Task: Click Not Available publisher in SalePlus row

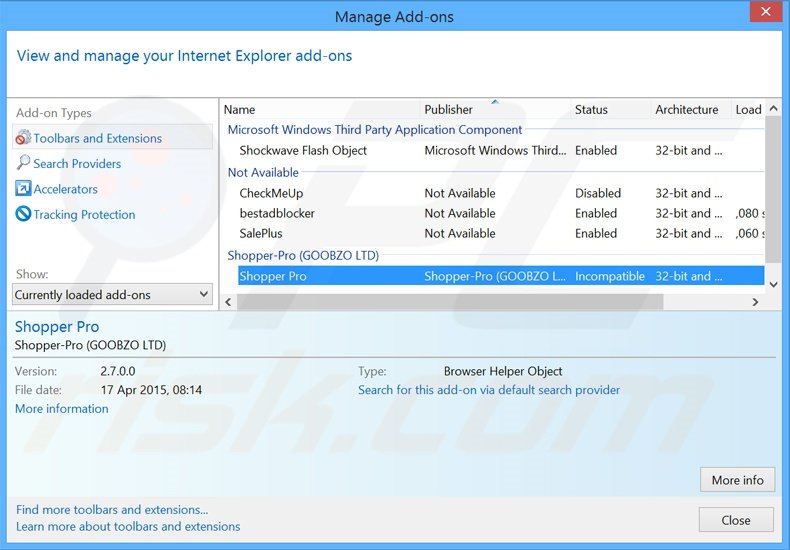Action: (459, 233)
